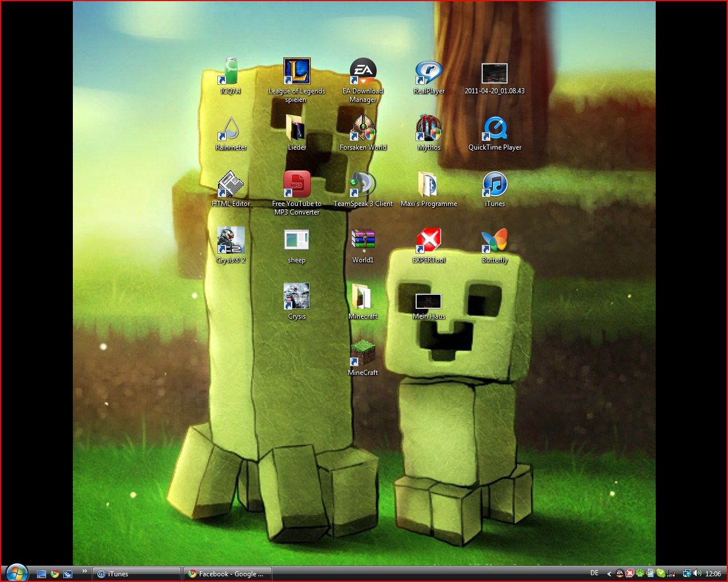The image size is (728, 582).
Task: Launch Chrome from the Quick Launch bar
Action: click(x=55, y=574)
